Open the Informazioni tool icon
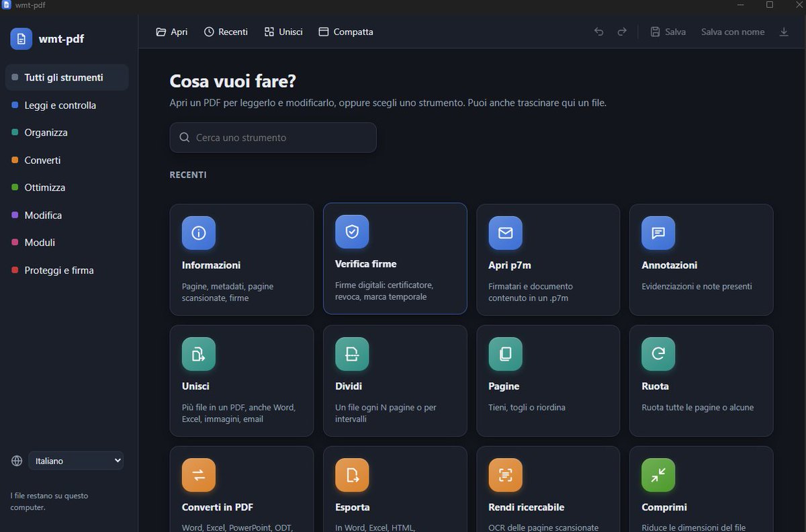The height and width of the screenshot is (532, 806). click(199, 233)
